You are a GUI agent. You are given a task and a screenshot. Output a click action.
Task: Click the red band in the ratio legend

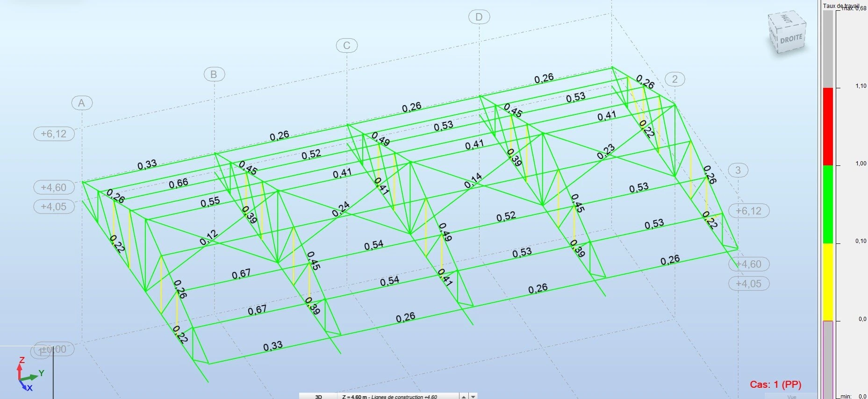point(828,126)
